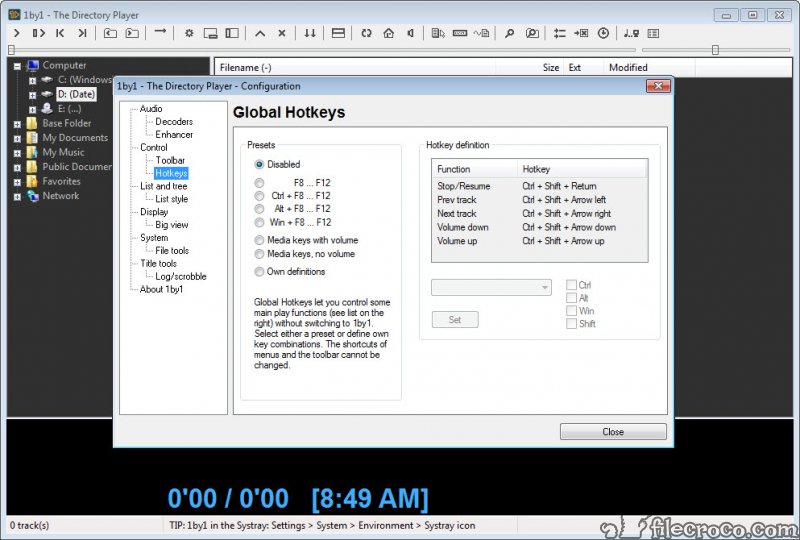Screen dimensions: 800x540
Task: Click the Play toolbar icon
Action: coord(17,33)
